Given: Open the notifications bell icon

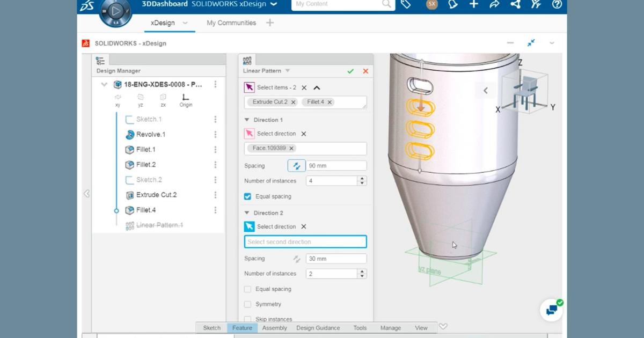Looking at the screenshot, I should click(x=453, y=4).
